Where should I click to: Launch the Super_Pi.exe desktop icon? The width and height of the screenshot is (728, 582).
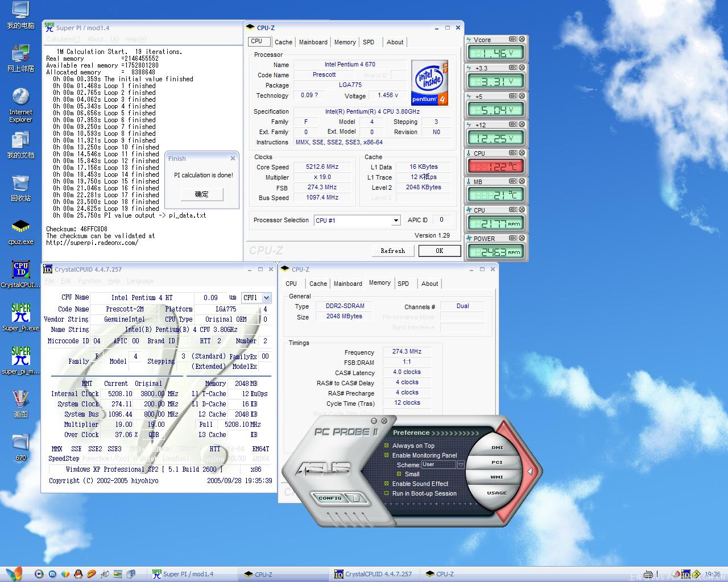(x=20, y=318)
